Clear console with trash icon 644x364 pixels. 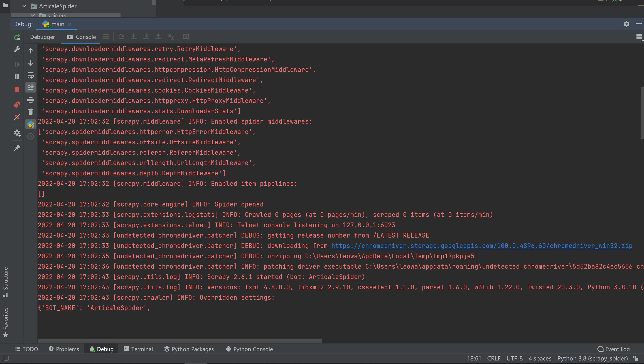(31, 112)
